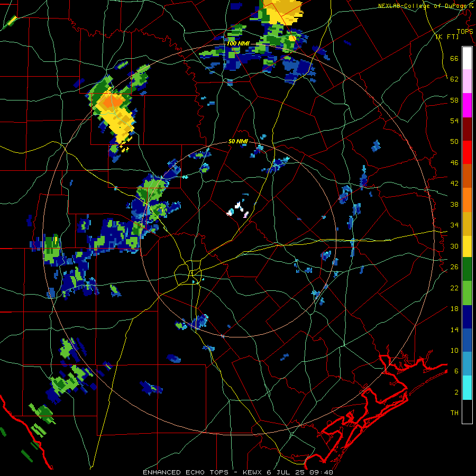The width and height of the screenshot is (476, 476).
Task: Click the dark red legend swatch
Action: pos(467,129)
